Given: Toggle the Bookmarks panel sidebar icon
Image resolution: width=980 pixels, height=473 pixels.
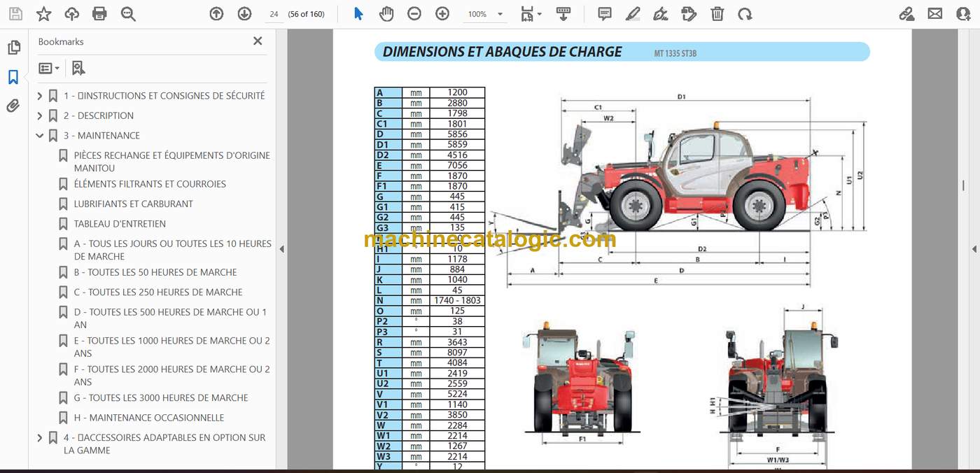Looking at the screenshot, I should (x=13, y=77).
